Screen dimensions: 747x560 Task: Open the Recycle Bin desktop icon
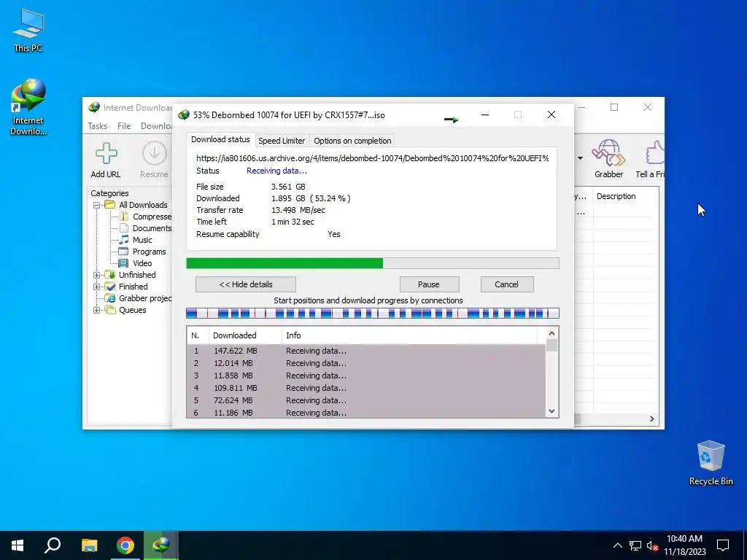tap(711, 463)
